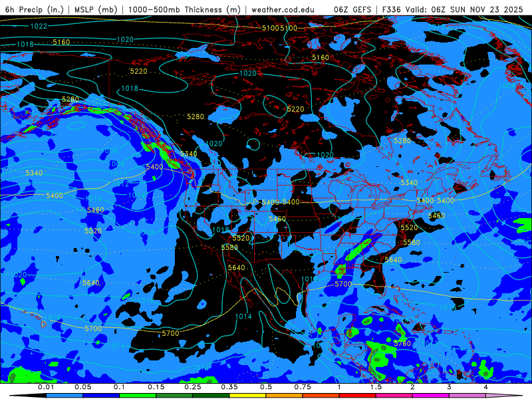Click the legend label 0.05
This screenshot has width=532, height=399.
[x=82, y=387]
